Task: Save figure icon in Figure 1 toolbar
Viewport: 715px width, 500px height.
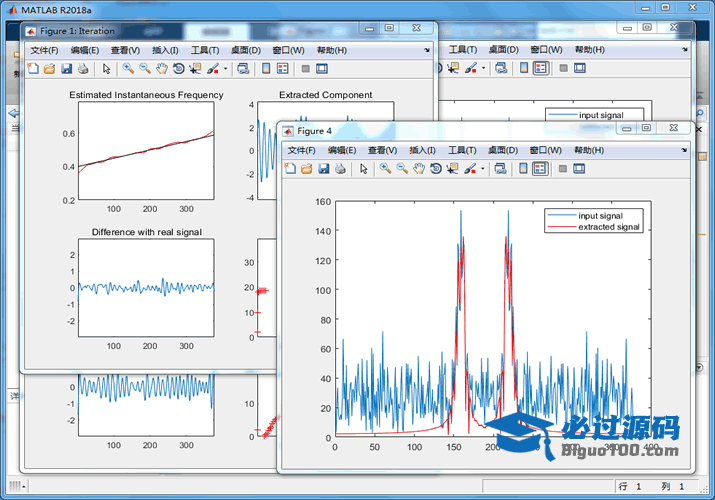Action: [67, 69]
